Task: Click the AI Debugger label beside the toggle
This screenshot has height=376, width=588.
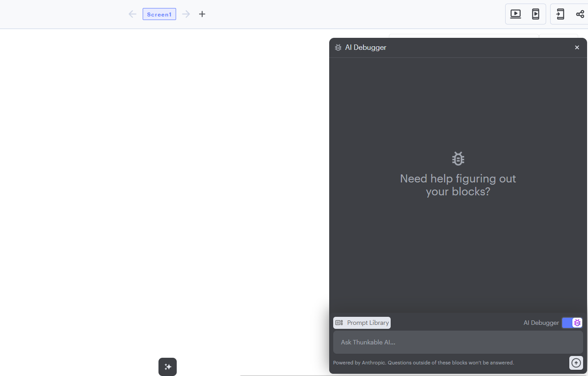Action: tap(541, 323)
